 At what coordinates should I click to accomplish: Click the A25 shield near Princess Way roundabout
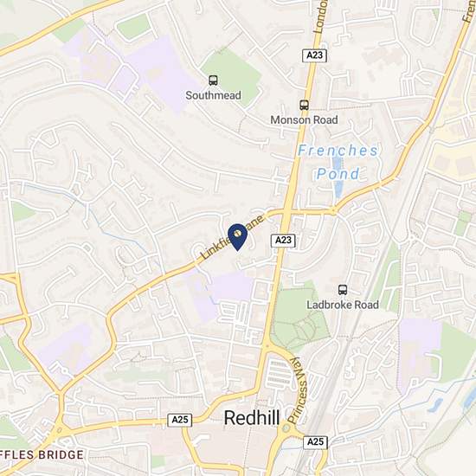[315, 442]
